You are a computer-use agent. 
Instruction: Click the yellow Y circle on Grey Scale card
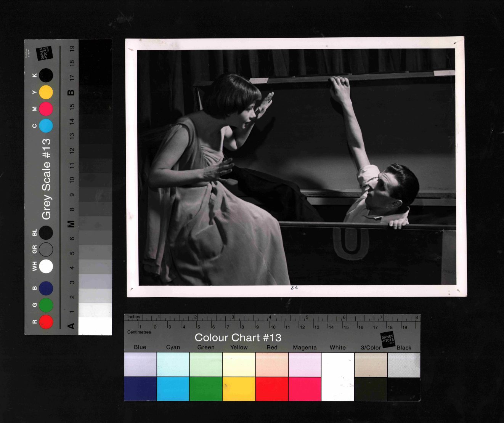[46, 92]
